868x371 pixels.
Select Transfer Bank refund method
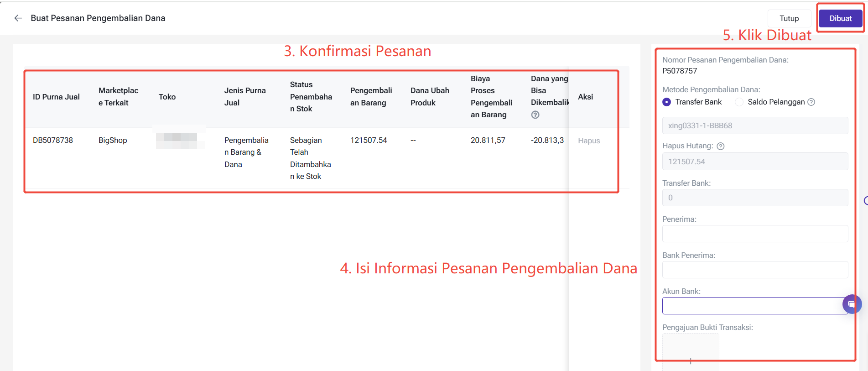pyautogui.click(x=666, y=102)
